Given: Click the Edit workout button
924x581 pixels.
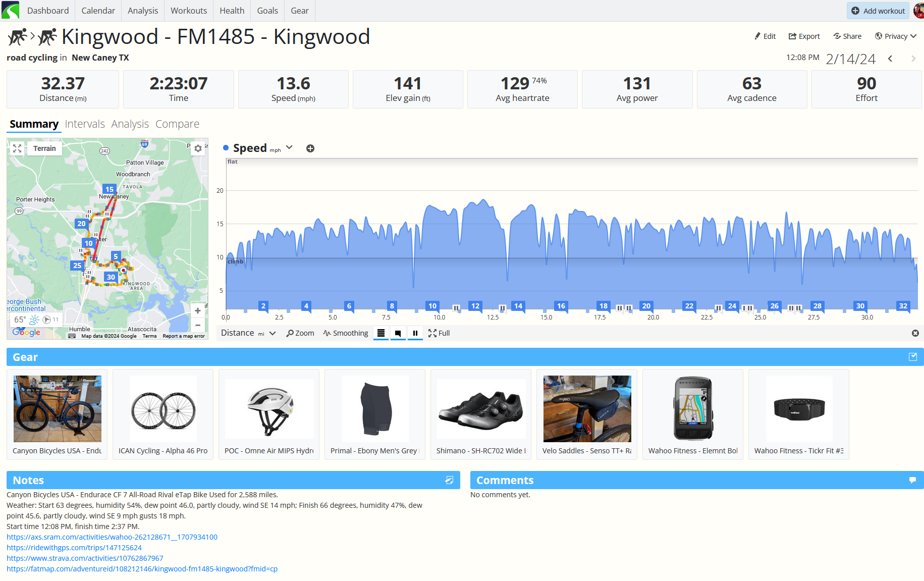Looking at the screenshot, I should point(765,36).
